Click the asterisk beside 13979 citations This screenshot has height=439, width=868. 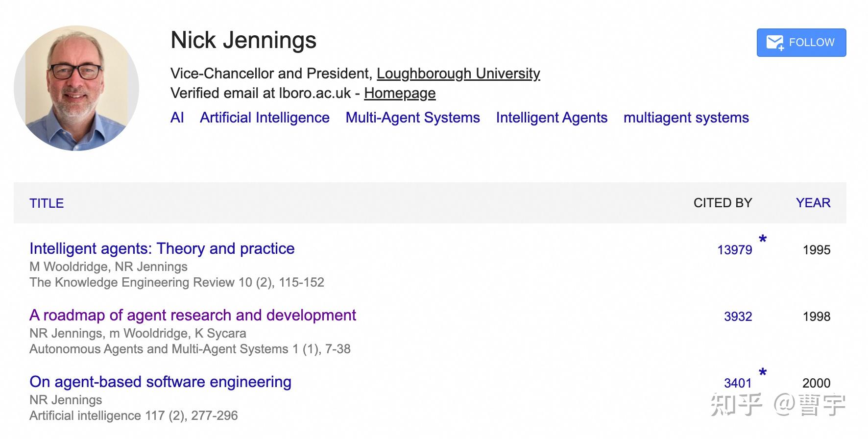click(x=763, y=240)
